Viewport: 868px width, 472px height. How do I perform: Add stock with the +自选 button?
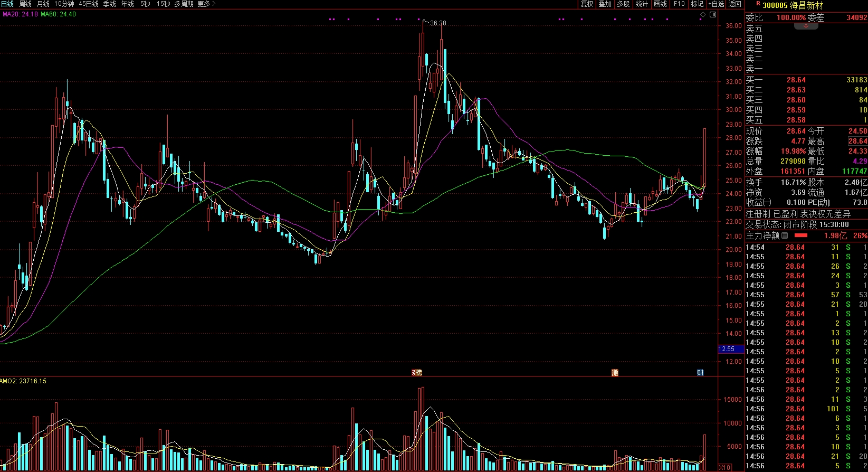tap(716, 4)
